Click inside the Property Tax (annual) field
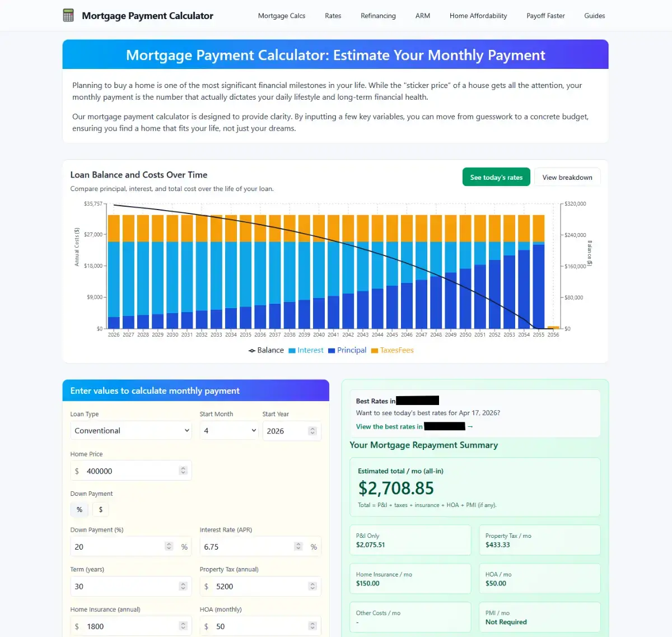The width and height of the screenshot is (672, 637). pyautogui.click(x=252, y=586)
